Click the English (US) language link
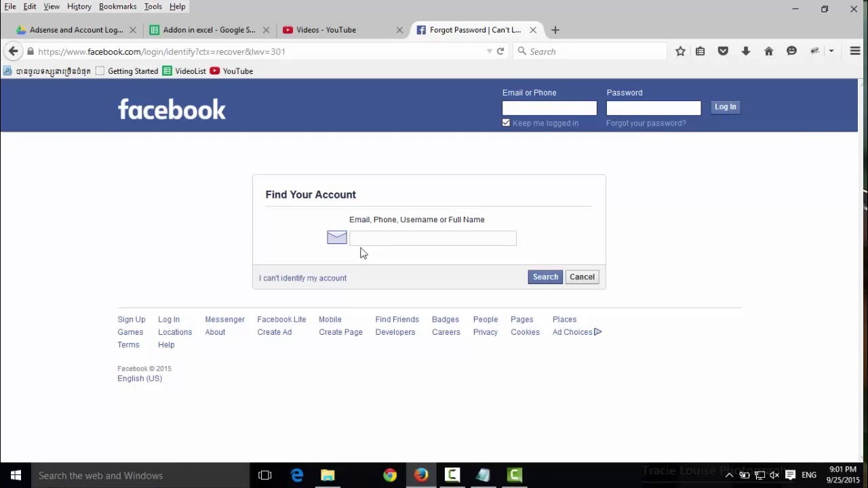Image resolution: width=868 pixels, height=488 pixels. (140, 378)
